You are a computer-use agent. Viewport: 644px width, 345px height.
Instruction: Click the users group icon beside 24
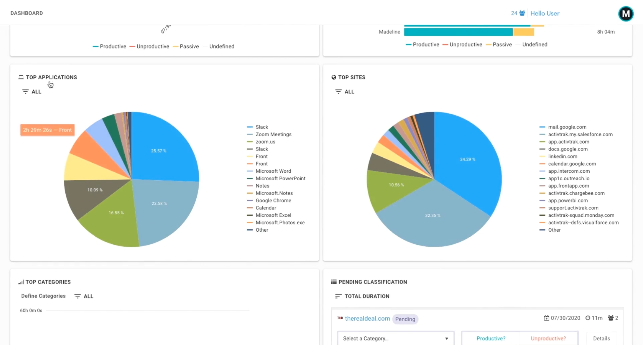click(522, 13)
